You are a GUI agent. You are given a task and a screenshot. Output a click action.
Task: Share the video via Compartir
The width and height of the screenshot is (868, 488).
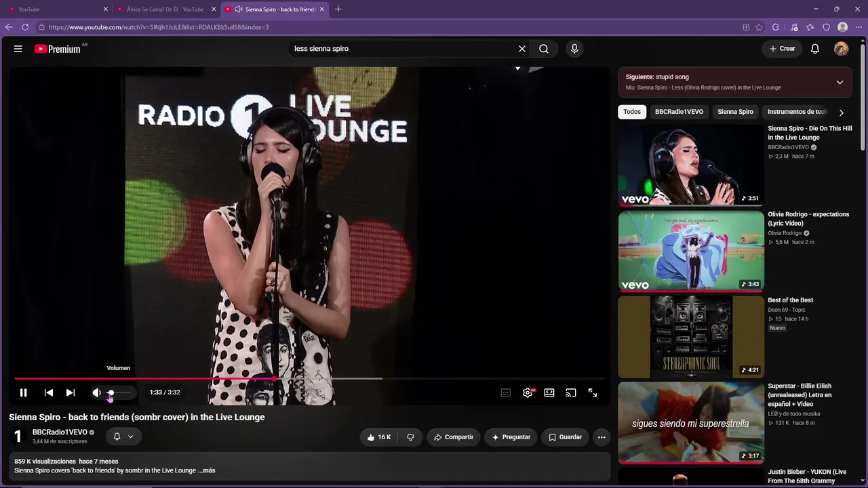click(454, 437)
